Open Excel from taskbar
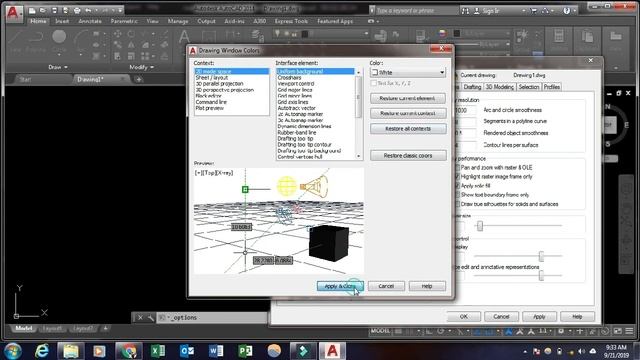Image resolution: width=640 pixels, height=360 pixels. [x=158, y=351]
